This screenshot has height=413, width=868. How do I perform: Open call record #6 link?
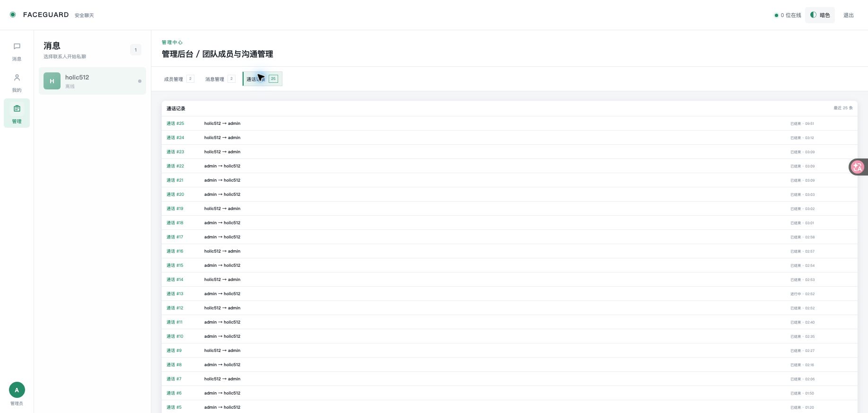click(x=174, y=393)
